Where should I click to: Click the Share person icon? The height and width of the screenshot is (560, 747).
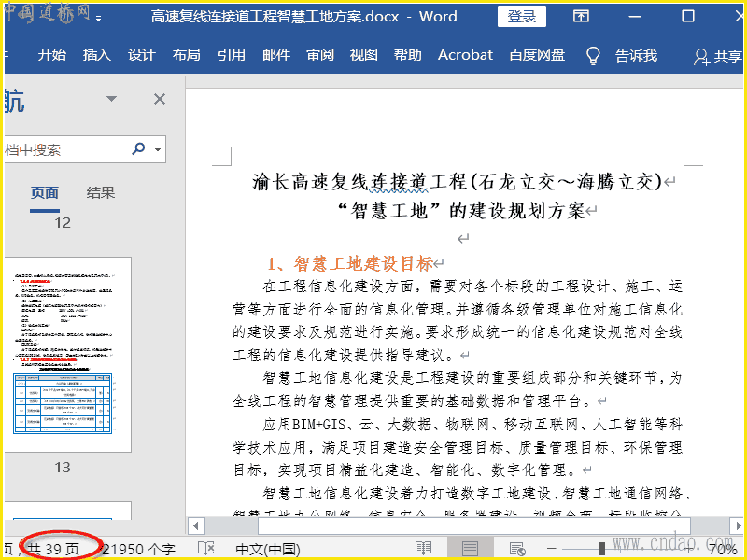701,57
